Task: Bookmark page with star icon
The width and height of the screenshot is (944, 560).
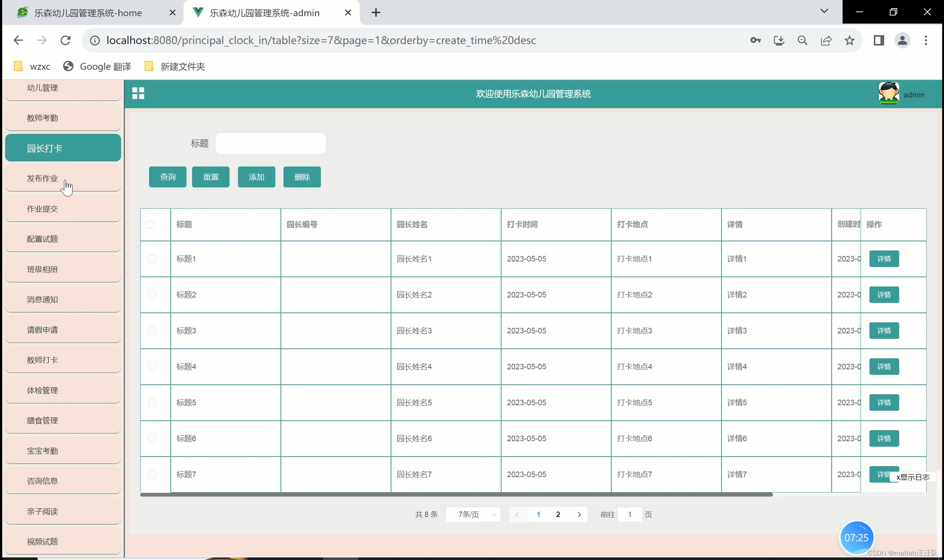Action: tap(849, 41)
